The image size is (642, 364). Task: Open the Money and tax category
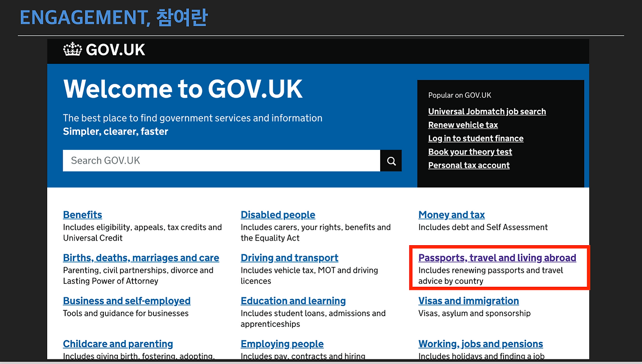pos(452,215)
